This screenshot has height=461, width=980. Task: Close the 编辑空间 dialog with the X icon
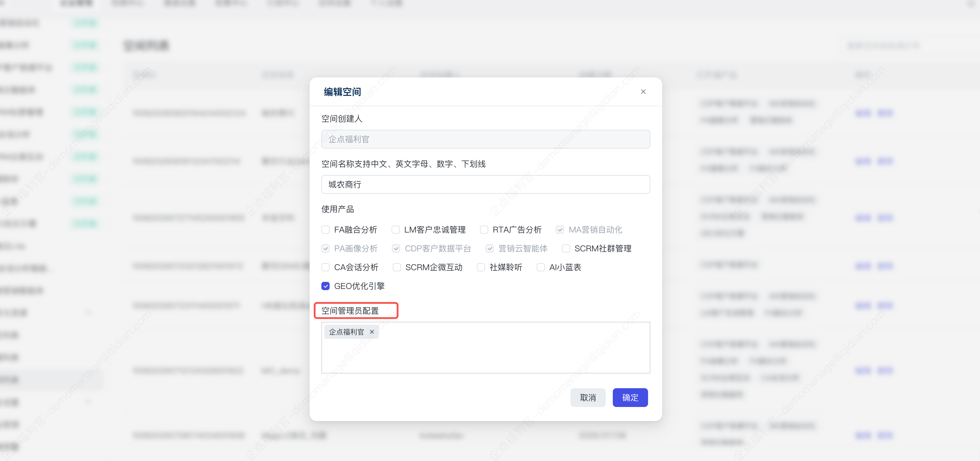coord(643,92)
